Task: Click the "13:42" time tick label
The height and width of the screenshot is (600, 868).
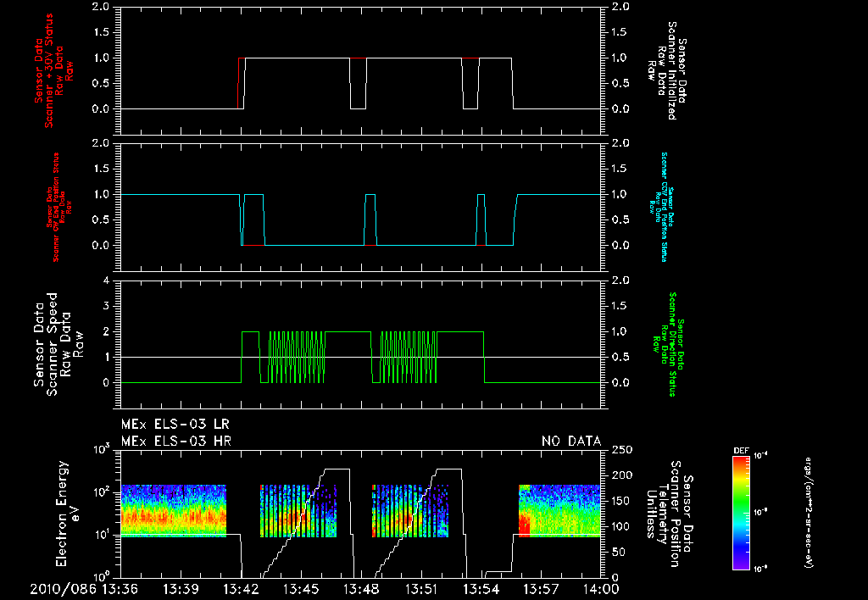Action: (x=241, y=589)
